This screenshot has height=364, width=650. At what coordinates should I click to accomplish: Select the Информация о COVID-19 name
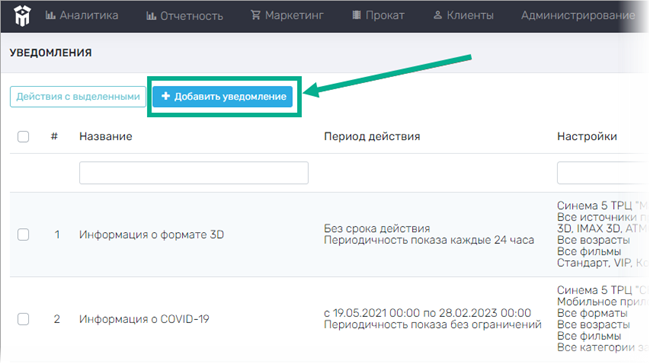144,319
